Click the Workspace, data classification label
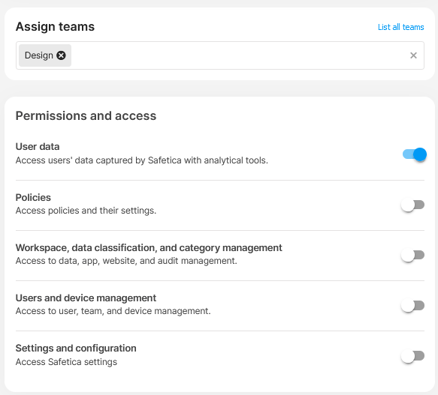 (x=149, y=248)
